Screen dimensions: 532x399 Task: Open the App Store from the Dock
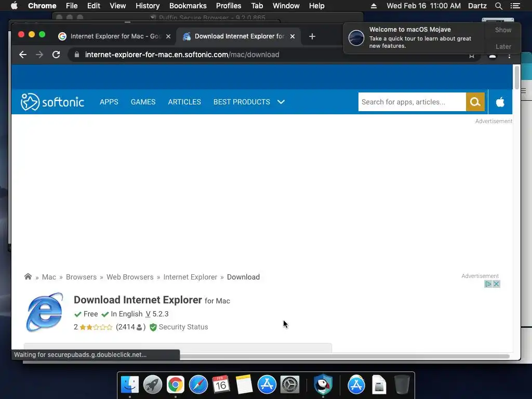pyautogui.click(x=267, y=385)
